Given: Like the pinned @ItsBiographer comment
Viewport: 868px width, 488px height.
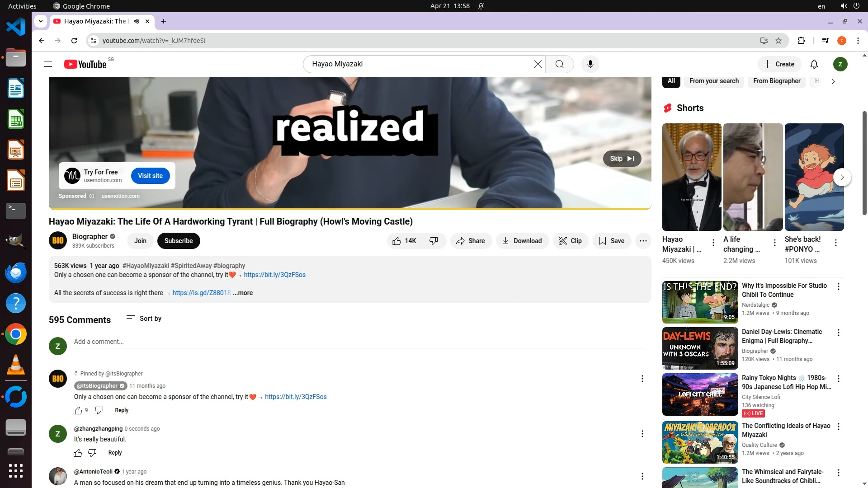Looking at the screenshot, I should 78,410.
